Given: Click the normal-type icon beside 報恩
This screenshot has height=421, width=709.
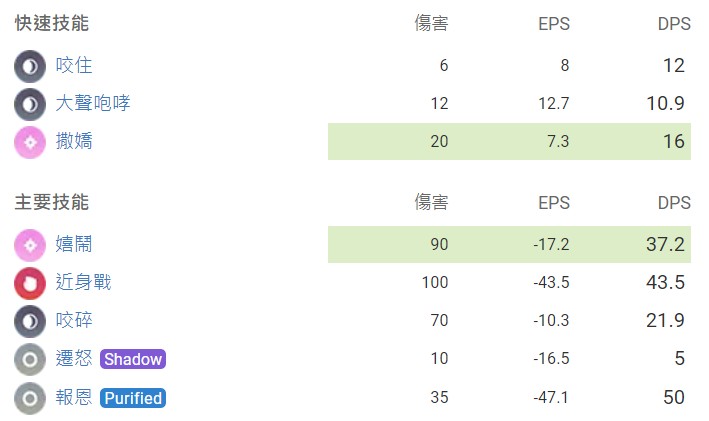Looking at the screenshot, I should pyautogui.click(x=30, y=398).
